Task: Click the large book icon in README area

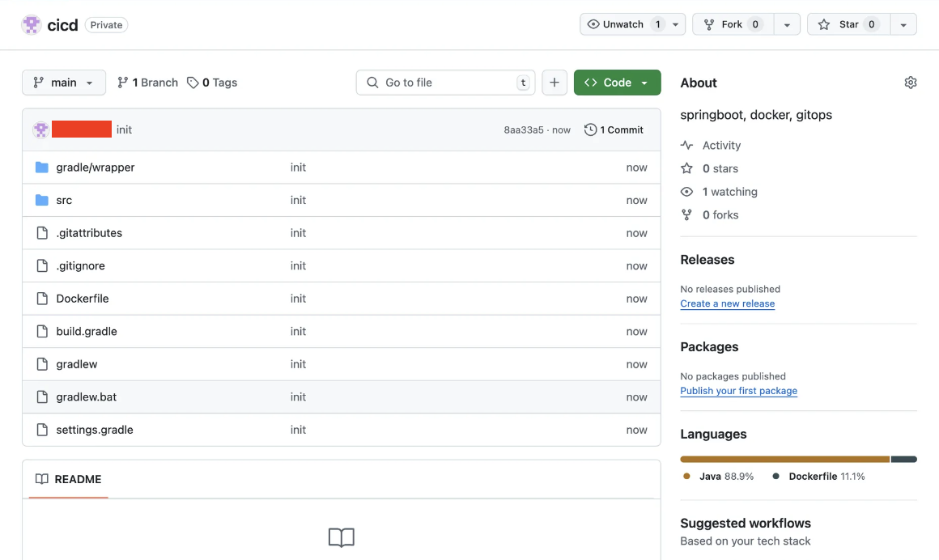Action: coord(342,537)
